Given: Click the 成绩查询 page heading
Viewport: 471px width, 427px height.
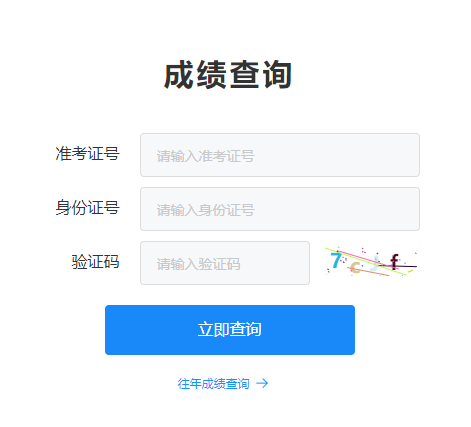Looking at the screenshot, I should [x=228, y=75].
